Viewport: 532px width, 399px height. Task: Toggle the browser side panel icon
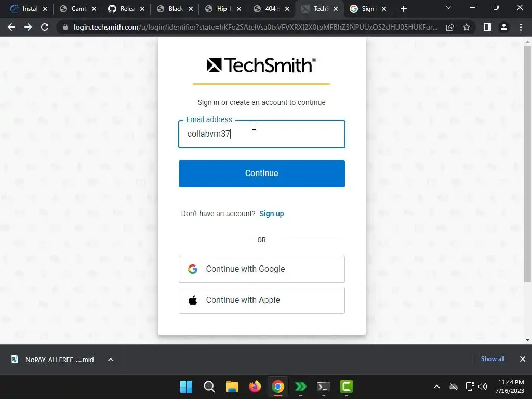pyautogui.click(x=487, y=27)
